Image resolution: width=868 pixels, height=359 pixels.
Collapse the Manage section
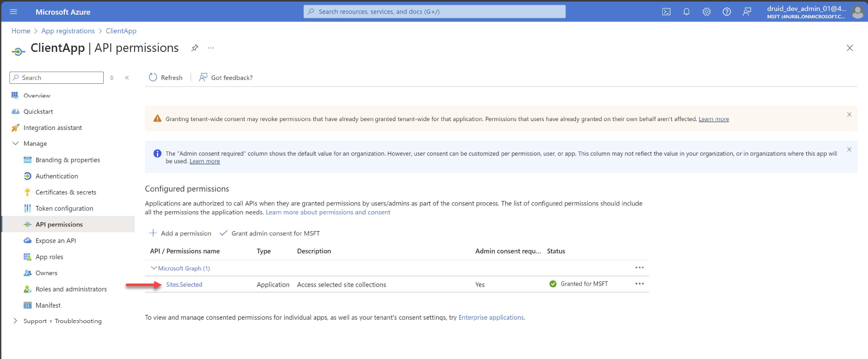pos(15,144)
